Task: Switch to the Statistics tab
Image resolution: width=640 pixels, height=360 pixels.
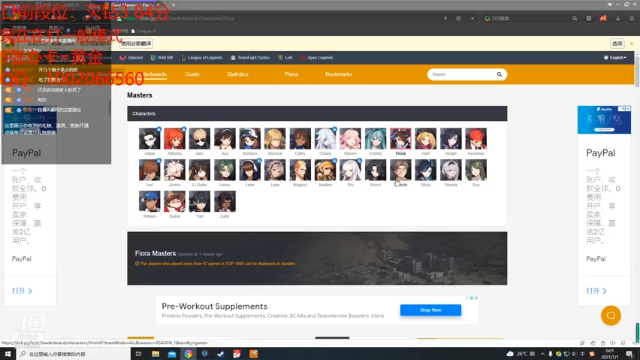Action: click(x=238, y=74)
